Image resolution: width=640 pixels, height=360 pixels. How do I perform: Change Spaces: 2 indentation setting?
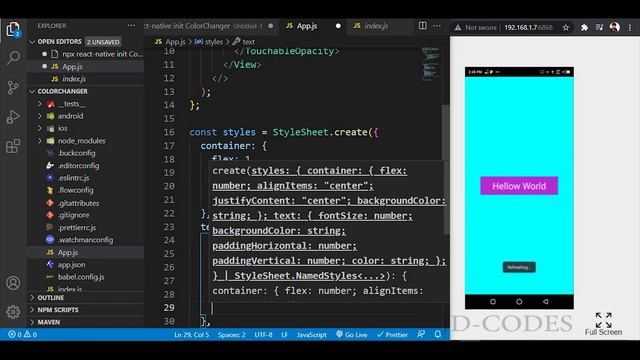(x=231, y=334)
